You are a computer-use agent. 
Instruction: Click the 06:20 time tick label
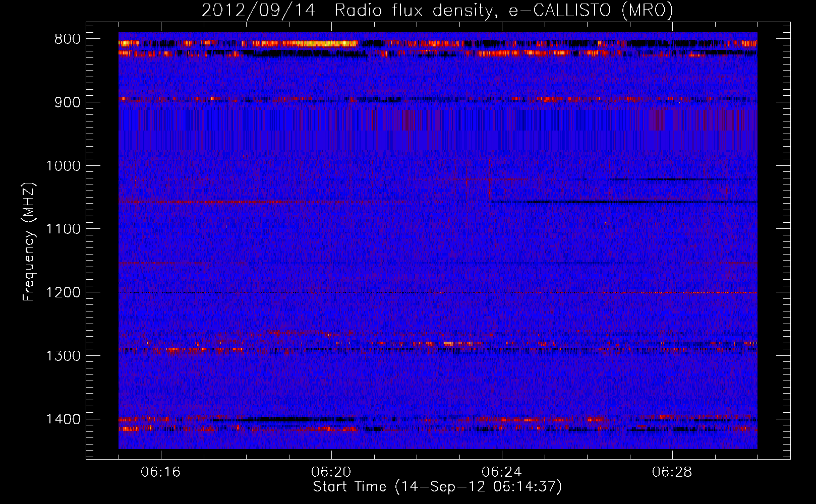[x=331, y=472]
